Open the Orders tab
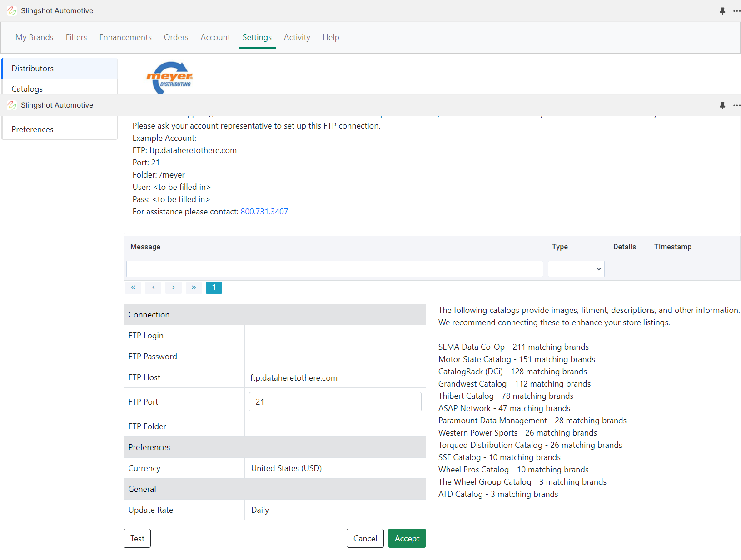 click(x=176, y=37)
